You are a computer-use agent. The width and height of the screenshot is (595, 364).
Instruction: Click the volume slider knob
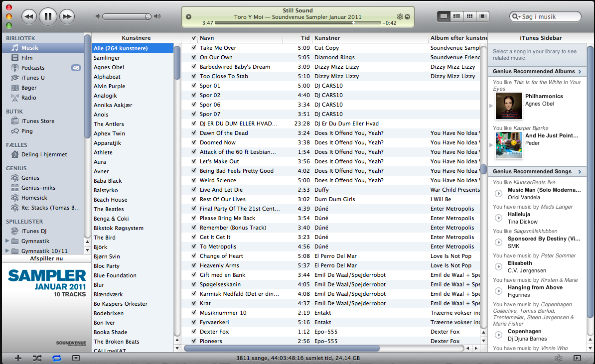[x=148, y=16]
